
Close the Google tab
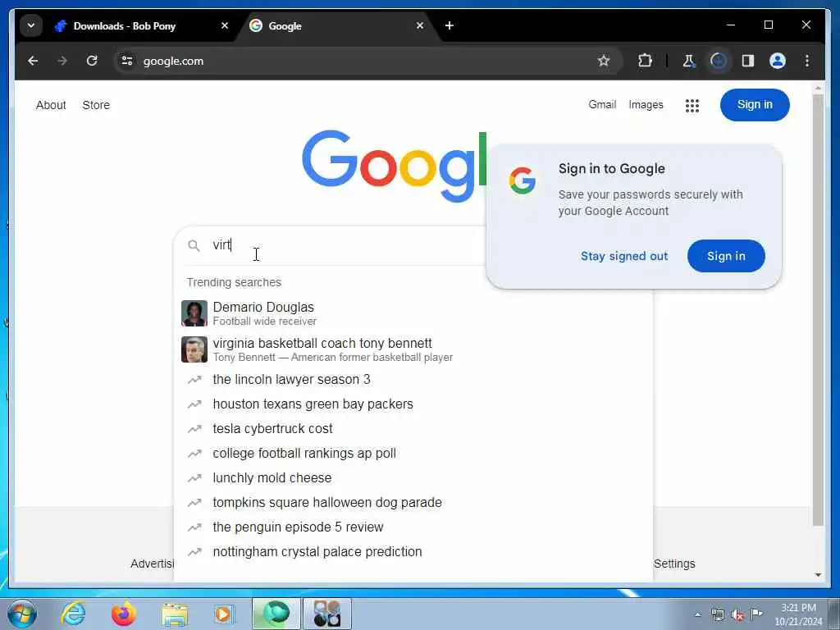[420, 25]
